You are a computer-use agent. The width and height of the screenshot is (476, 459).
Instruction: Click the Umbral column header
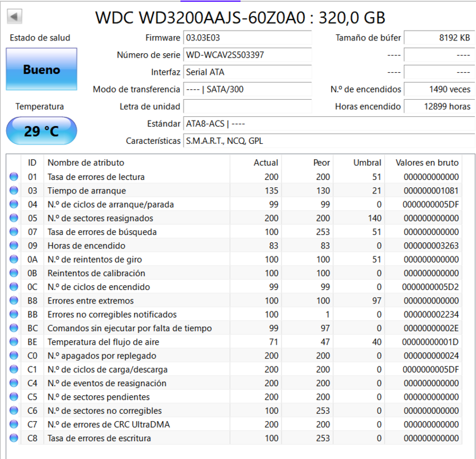point(367,163)
